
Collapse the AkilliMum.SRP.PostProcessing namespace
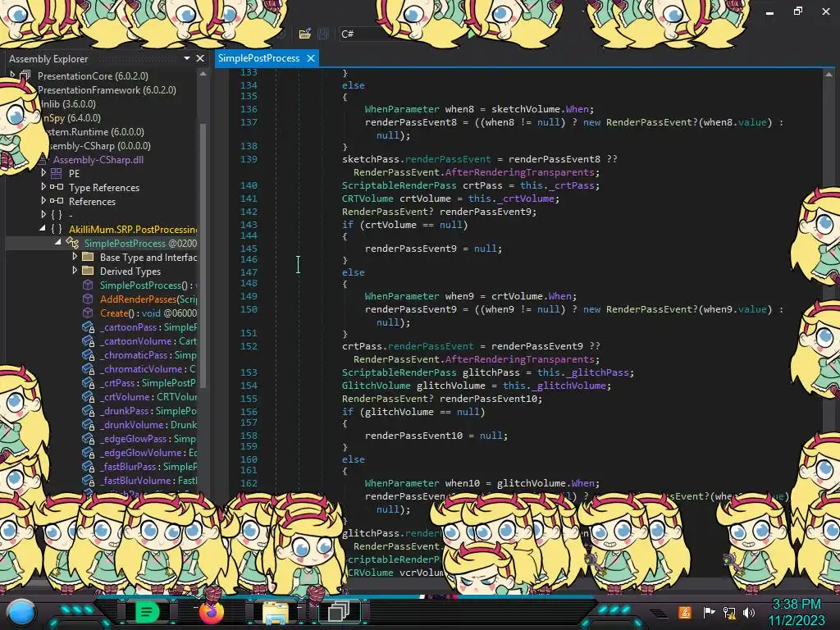[43, 228]
